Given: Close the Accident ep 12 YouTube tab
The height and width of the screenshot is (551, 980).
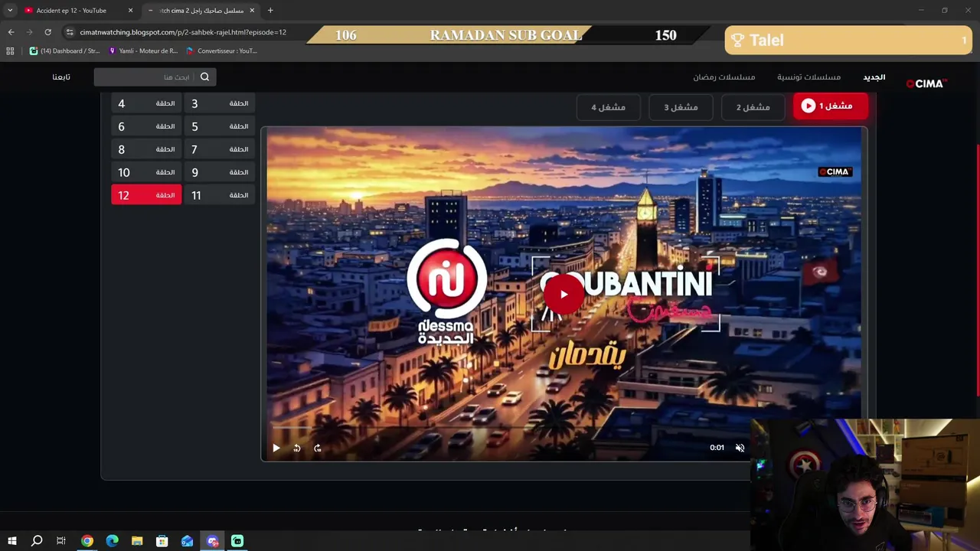Looking at the screenshot, I should [130, 11].
